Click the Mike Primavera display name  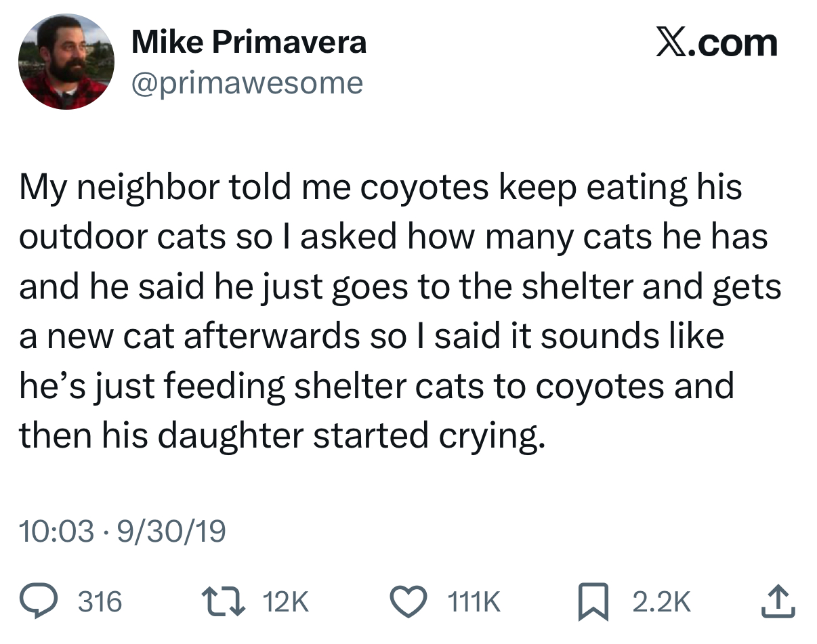(x=249, y=43)
